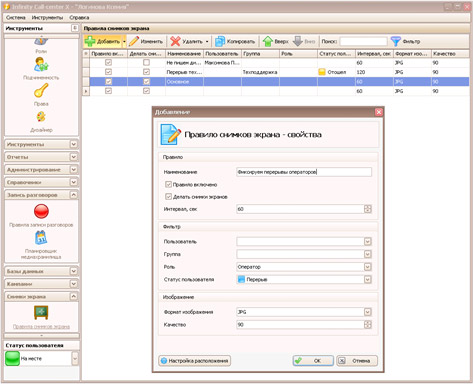473x384 pixels.
Task: Open the user status dropdown arrow at bottom
Action: pyautogui.click(x=75, y=359)
